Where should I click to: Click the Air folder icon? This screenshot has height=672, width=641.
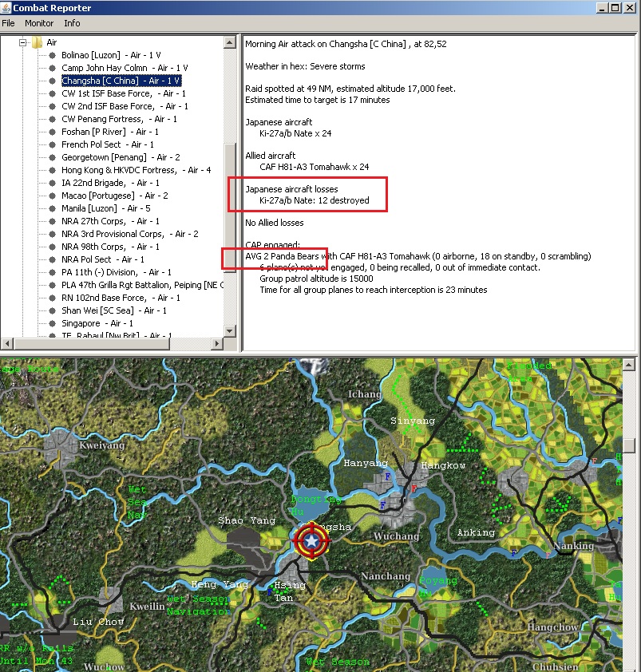[x=37, y=42]
